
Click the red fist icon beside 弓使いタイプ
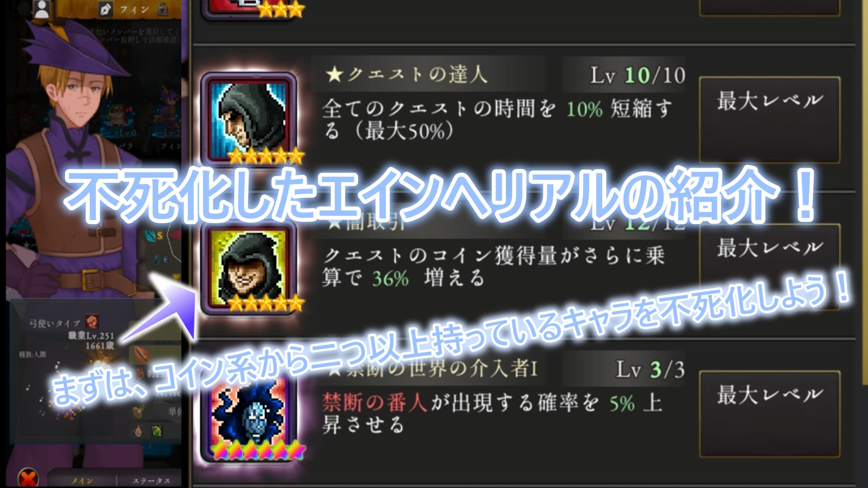click(x=92, y=322)
